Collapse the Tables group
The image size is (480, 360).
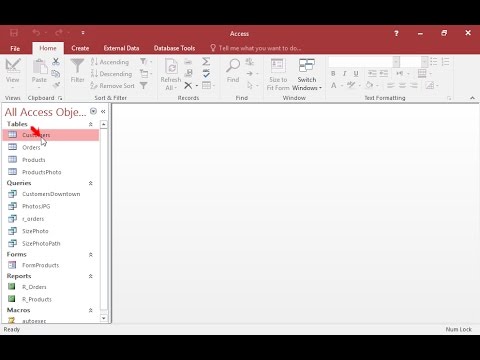tap(90, 124)
